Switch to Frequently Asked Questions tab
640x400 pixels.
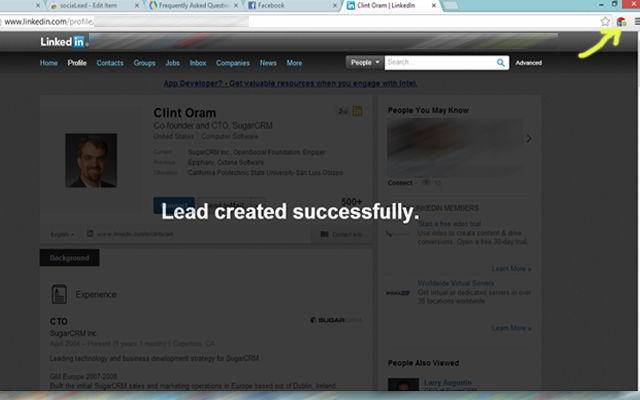(x=194, y=5)
